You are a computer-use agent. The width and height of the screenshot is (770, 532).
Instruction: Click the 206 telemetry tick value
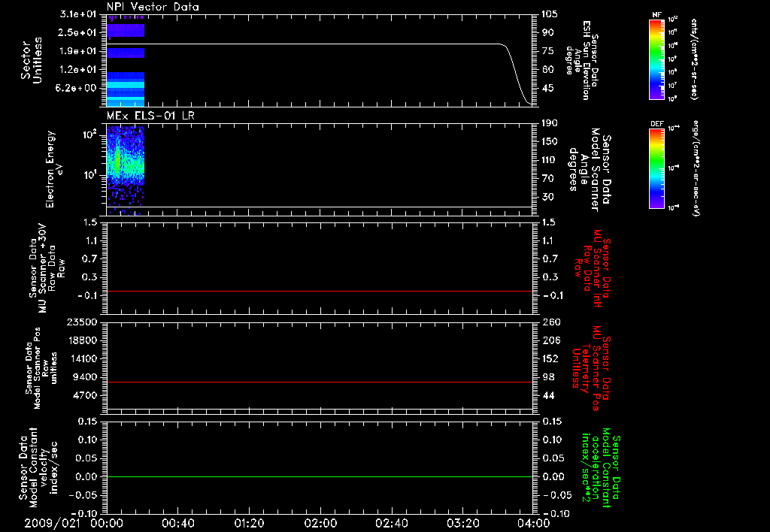551,340
